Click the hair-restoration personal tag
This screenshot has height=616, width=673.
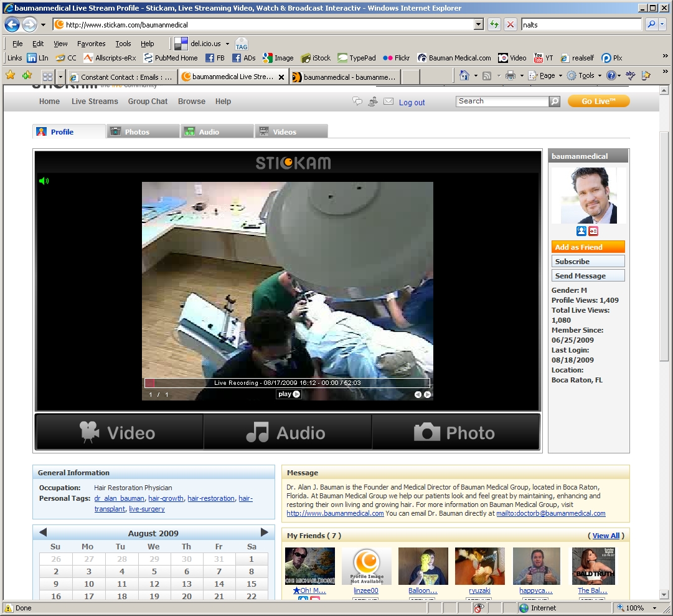[211, 498]
